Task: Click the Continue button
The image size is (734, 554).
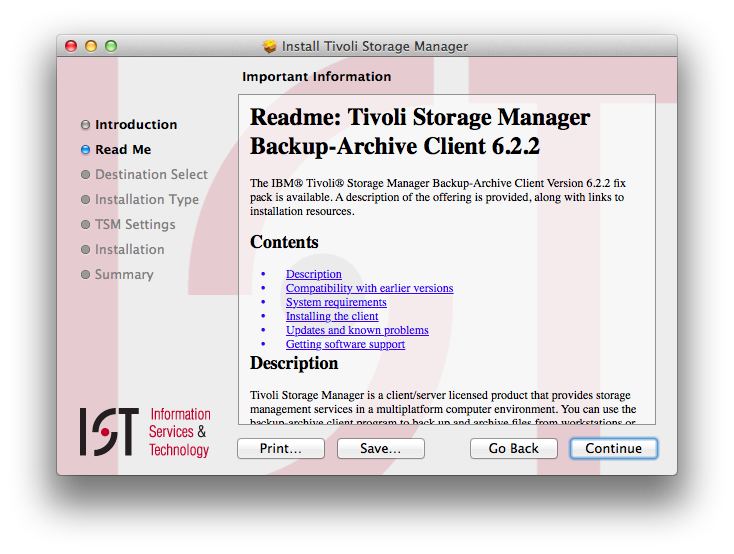Action: pyautogui.click(x=613, y=448)
